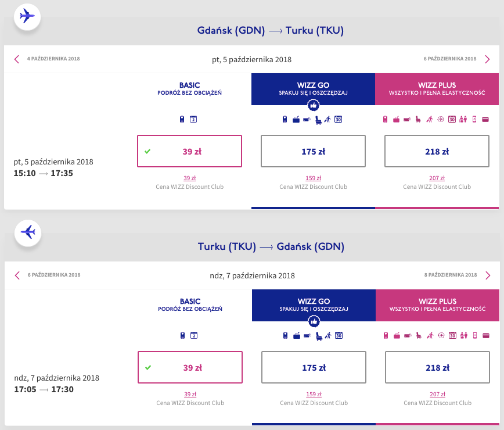Click the thumbs-up badge on outbound WIZZ GO
Viewport: 504px width, 430px height.
pos(314,105)
